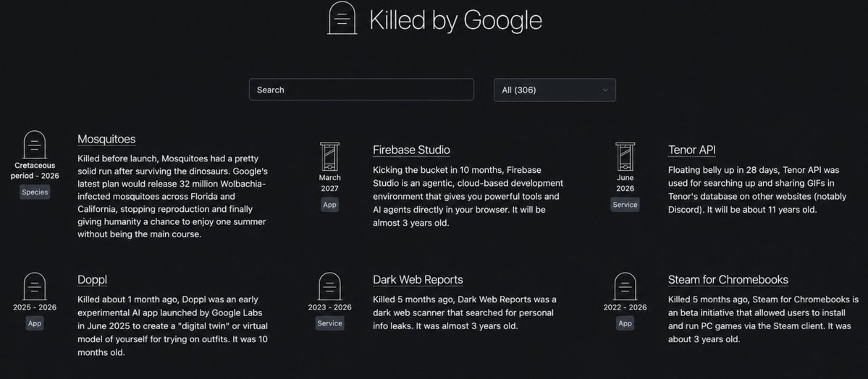Click the Doppl description 'Killed about 1 month ago'

(x=173, y=326)
